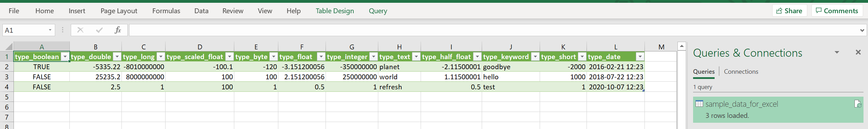Select row header 2
Screen dimensions: 868x129
[x=7, y=67]
